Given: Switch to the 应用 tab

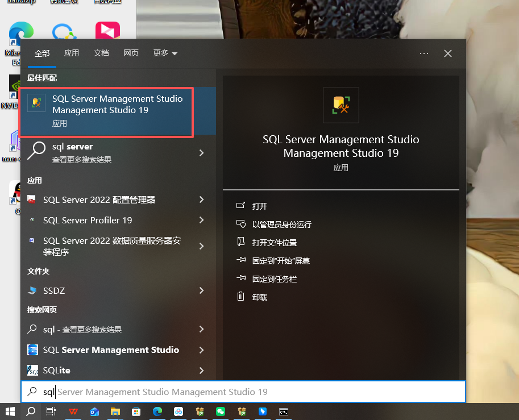Looking at the screenshot, I should pyautogui.click(x=72, y=53).
